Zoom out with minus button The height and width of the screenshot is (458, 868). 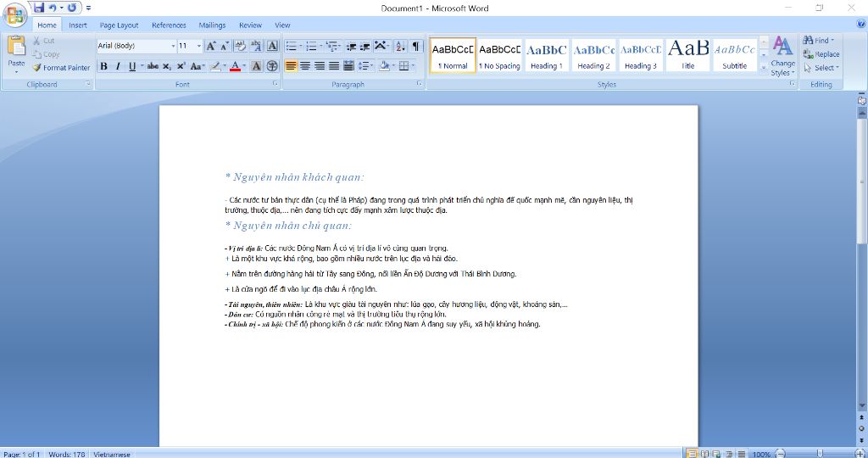[780, 454]
